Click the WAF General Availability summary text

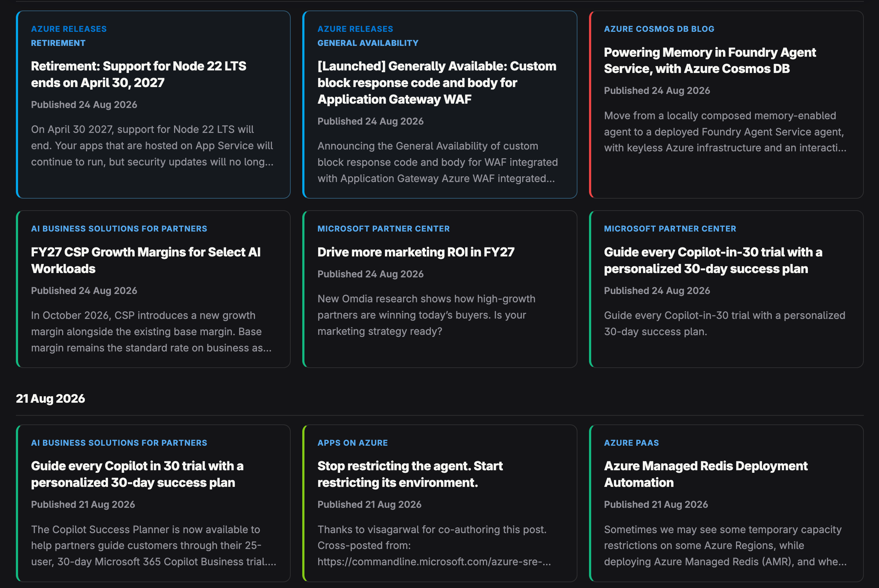437,162
